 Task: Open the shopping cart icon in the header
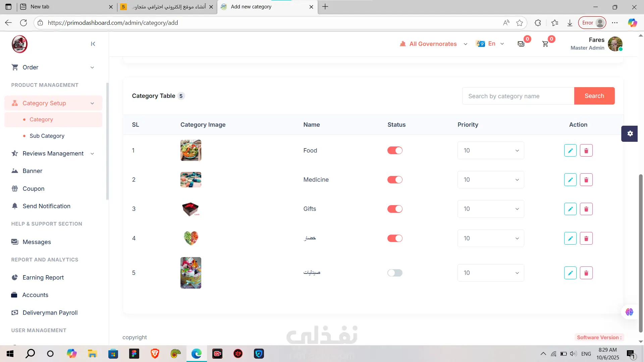point(545,44)
